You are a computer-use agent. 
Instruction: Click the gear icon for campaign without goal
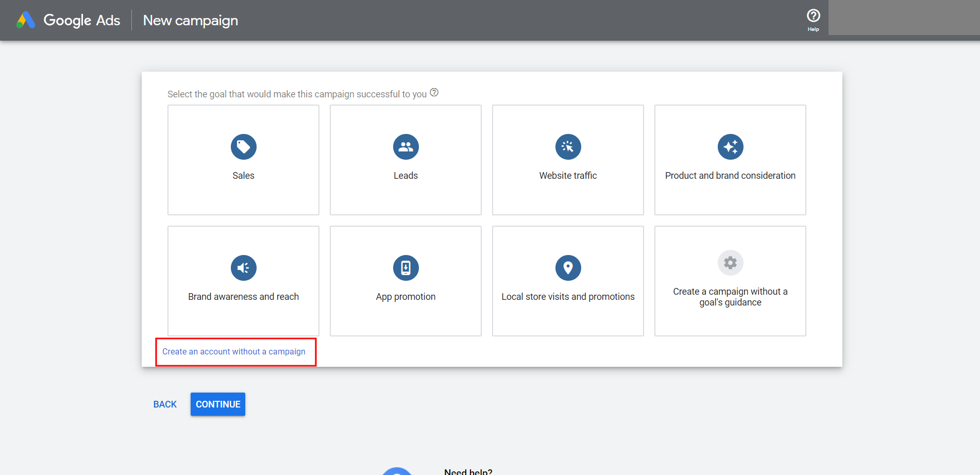click(731, 263)
